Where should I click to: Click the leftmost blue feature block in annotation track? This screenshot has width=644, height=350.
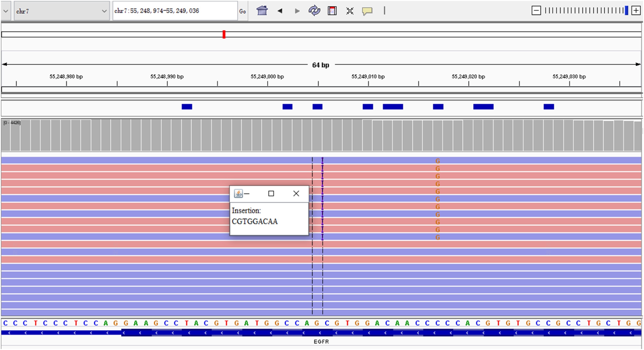[x=187, y=107]
